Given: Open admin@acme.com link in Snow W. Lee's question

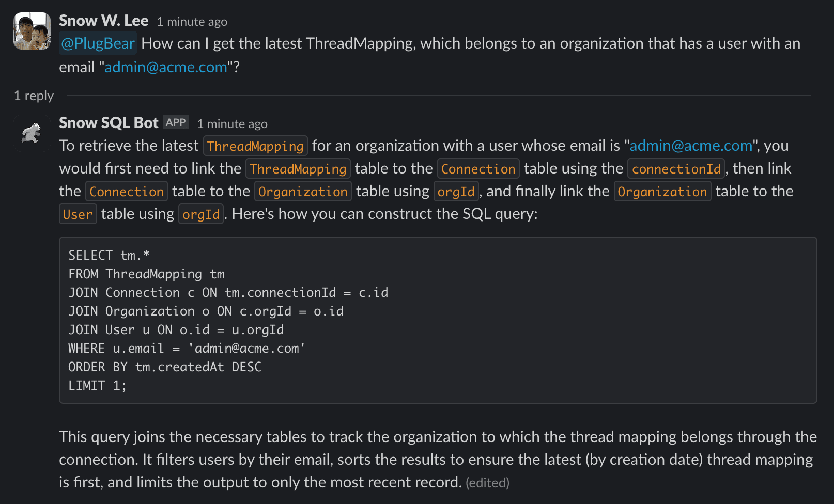Looking at the screenshot, I should pyautogui.click(x=166, y=67).
